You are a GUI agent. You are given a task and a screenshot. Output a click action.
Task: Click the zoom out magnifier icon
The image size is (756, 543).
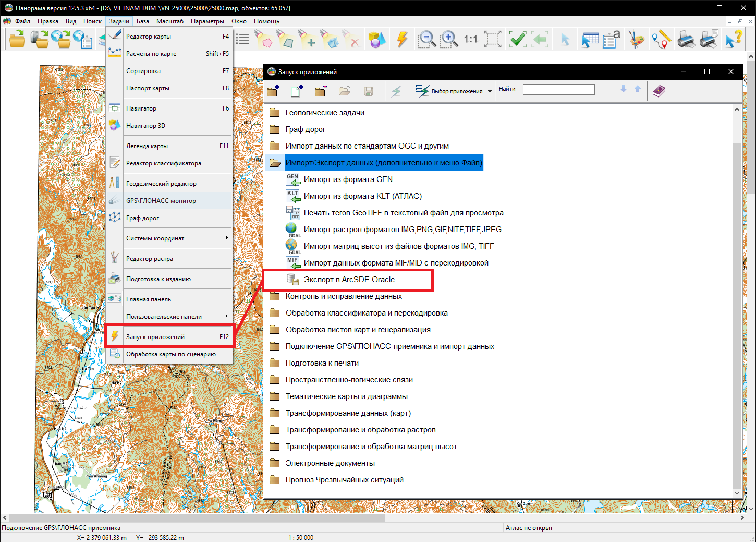(x=427, y=39)
